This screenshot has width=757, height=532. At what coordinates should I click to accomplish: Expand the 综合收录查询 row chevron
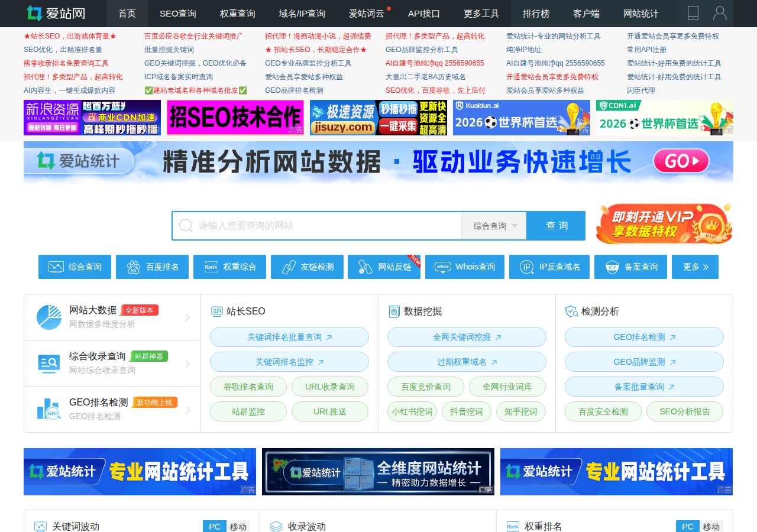(187, 364)
